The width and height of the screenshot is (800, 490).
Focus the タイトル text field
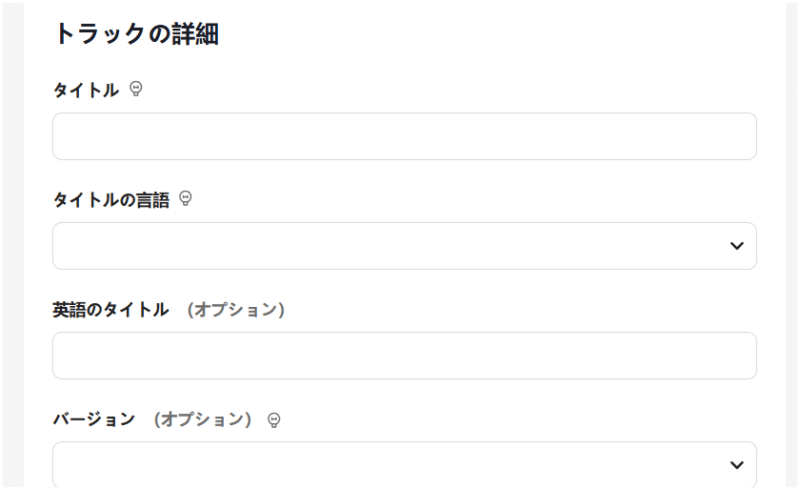[x=404, y=136]
